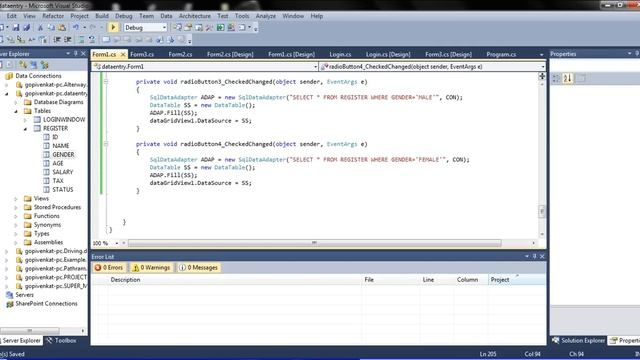This screenshot has width=640, height=360.
Task: Open the tab list overflow dropdown
Action: [x=542, y=54]
